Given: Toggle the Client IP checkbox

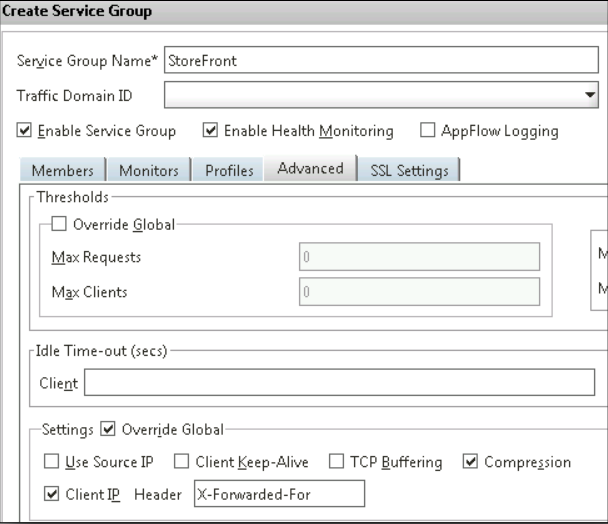Looking at the screenshot, I should pos(51,494).
